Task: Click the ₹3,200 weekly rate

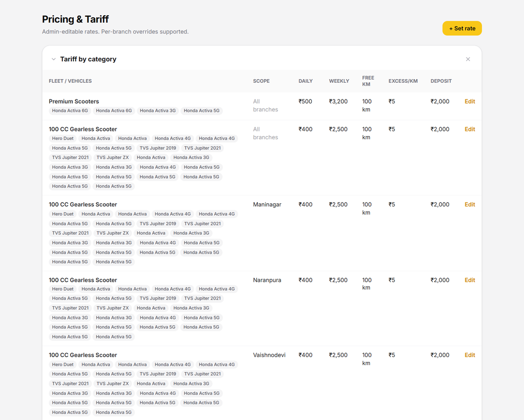Action: 338,102
